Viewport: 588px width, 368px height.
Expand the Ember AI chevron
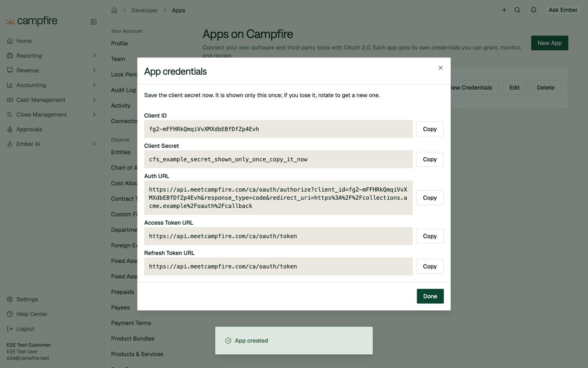[x=94, y=144]
